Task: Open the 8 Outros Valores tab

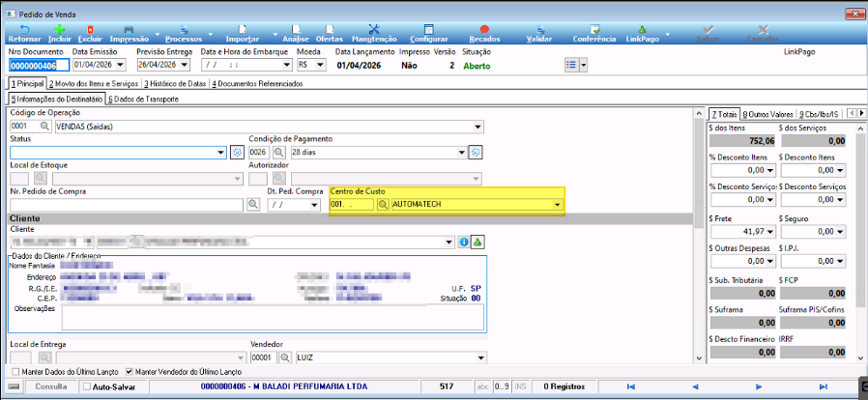Action: coord(768,115)
